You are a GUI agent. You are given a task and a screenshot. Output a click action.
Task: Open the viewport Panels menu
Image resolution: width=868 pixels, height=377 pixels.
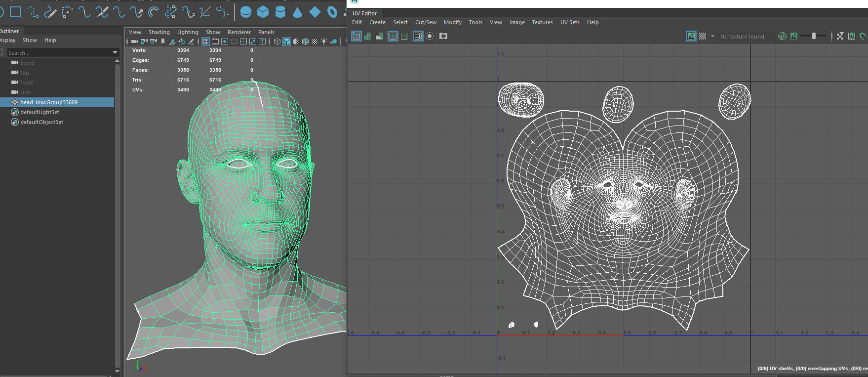tap(266, 32)
